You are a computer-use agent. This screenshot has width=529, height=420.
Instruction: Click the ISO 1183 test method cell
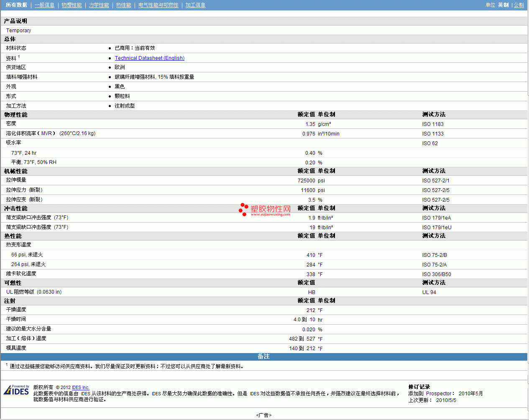(x=433, y=124)
